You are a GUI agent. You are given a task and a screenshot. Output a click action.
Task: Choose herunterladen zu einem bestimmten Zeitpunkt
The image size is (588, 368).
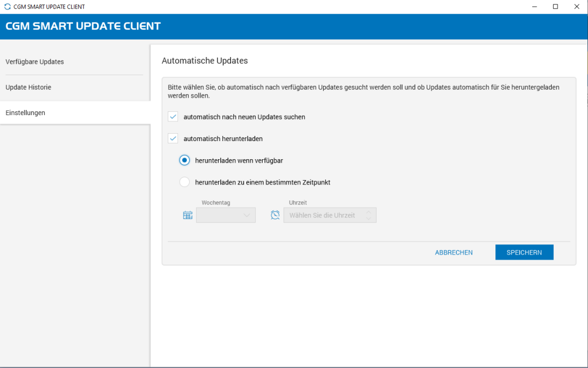pos(184,182)
